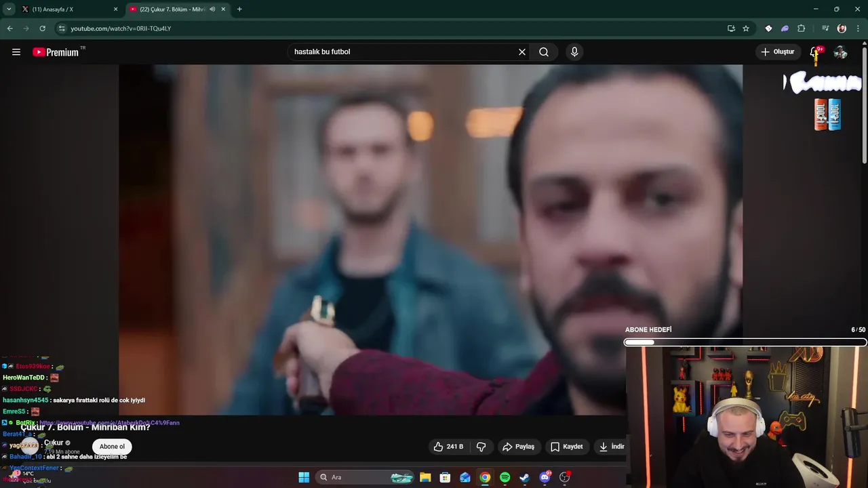Save video with Kaydet button
This screenshot has width=868, height=488.
click(x=567, y=447)
